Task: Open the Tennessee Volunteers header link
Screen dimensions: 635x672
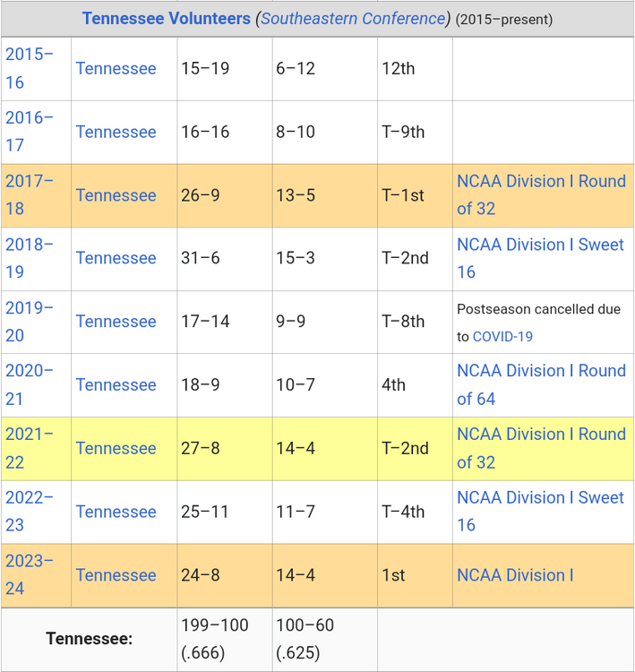Action: click(x=166, y=18)
